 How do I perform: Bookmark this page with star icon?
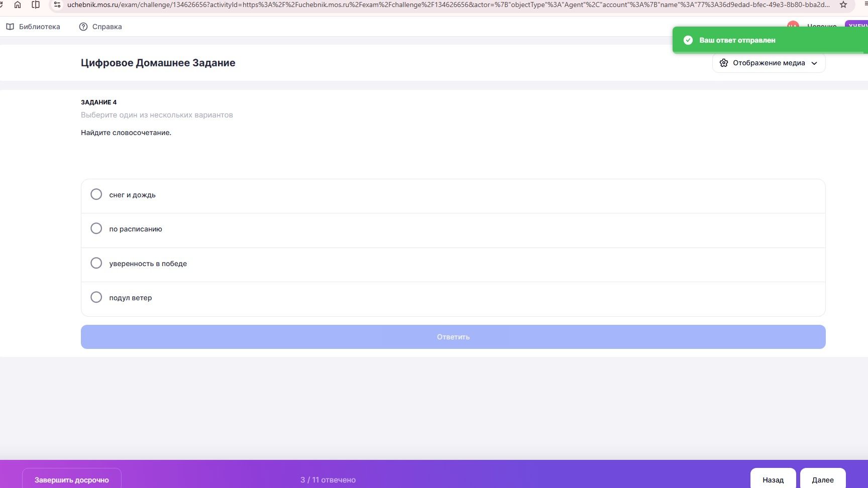(843, 5)
